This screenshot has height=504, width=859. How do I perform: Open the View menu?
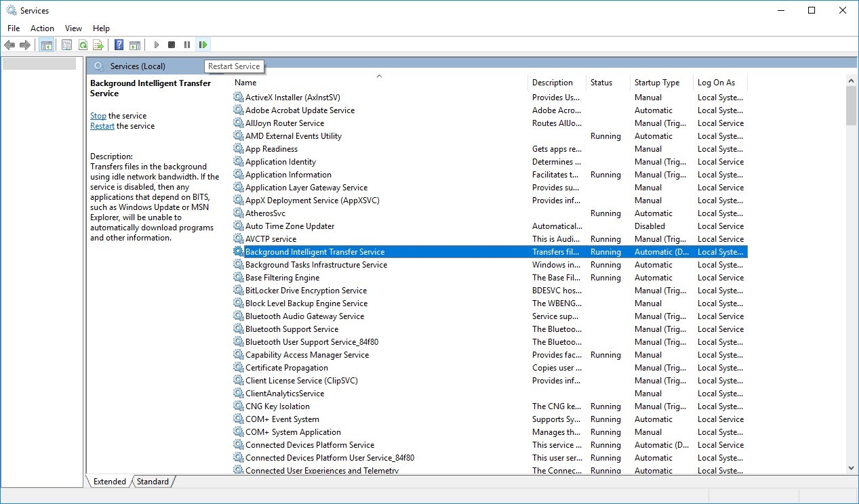(73, 28)
